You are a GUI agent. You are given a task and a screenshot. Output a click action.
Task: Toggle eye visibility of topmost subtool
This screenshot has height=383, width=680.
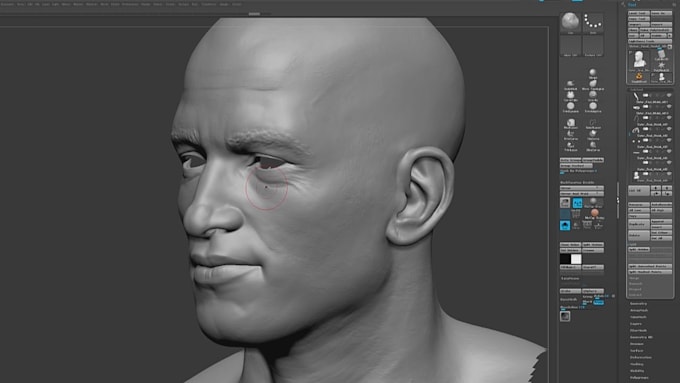tap(669, 95)
